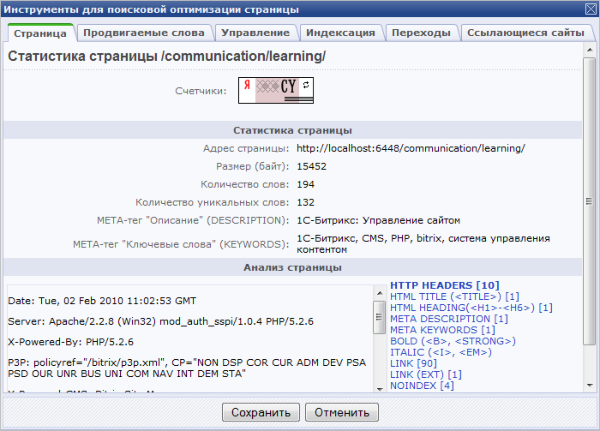Click the Счетчики label
This screenshot has width=600, height=431.
(201, 91)
